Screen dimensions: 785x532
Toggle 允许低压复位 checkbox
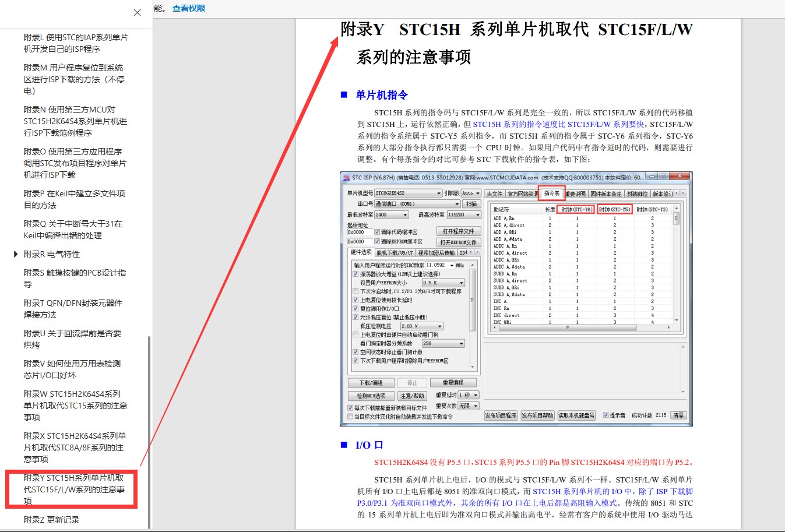(x=355, y=318)
